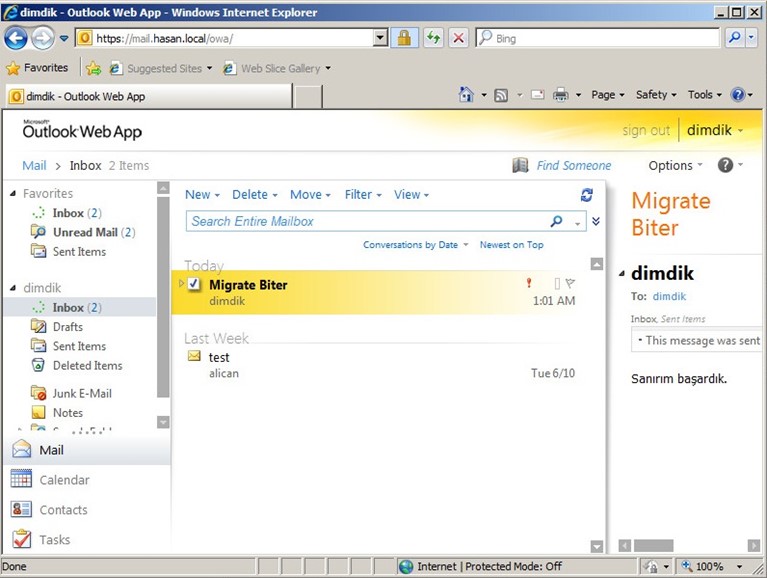The image size is (767, 578).
Task: Open the New message menu
Action: [x=203, y=195]
